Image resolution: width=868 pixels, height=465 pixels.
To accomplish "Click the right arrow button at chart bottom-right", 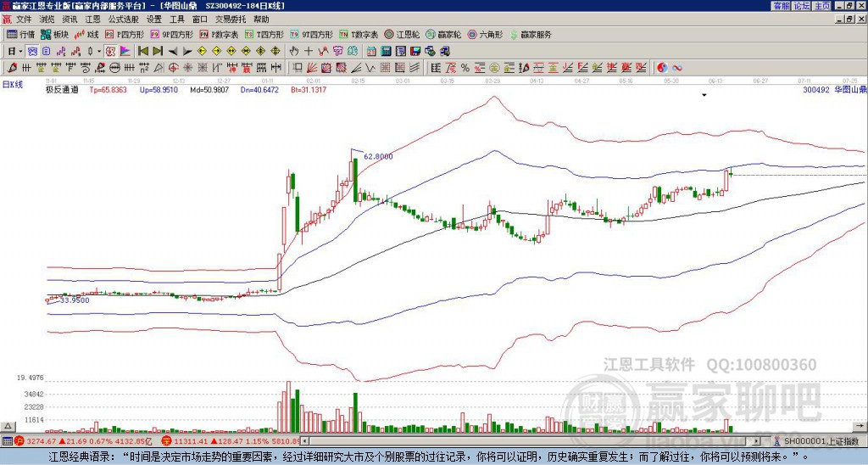I will 860,426.
